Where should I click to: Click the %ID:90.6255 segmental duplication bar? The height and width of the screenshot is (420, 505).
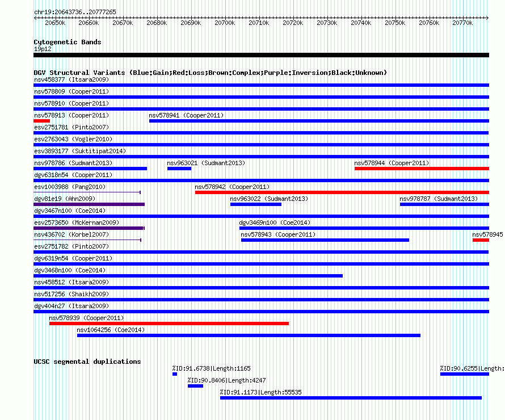(465, 374)
